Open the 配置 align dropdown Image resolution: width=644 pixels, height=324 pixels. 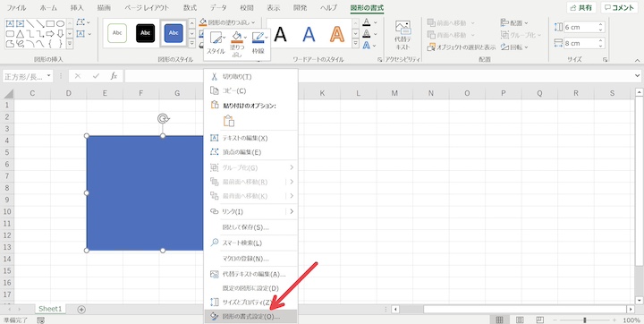514,23
